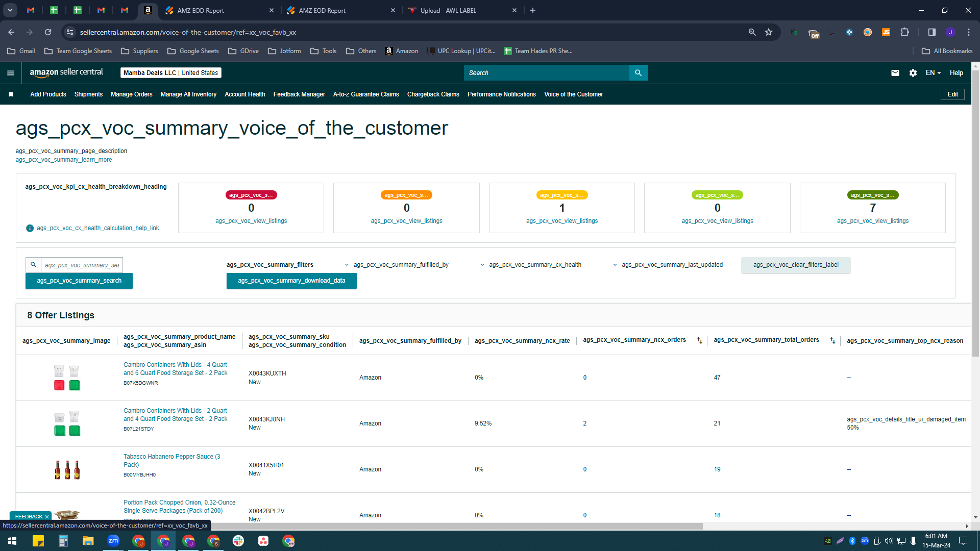Viewport: 980px width, 551px height.
Task: Click the teal Seller Central search magnifier button
Action: coord(638,73)
